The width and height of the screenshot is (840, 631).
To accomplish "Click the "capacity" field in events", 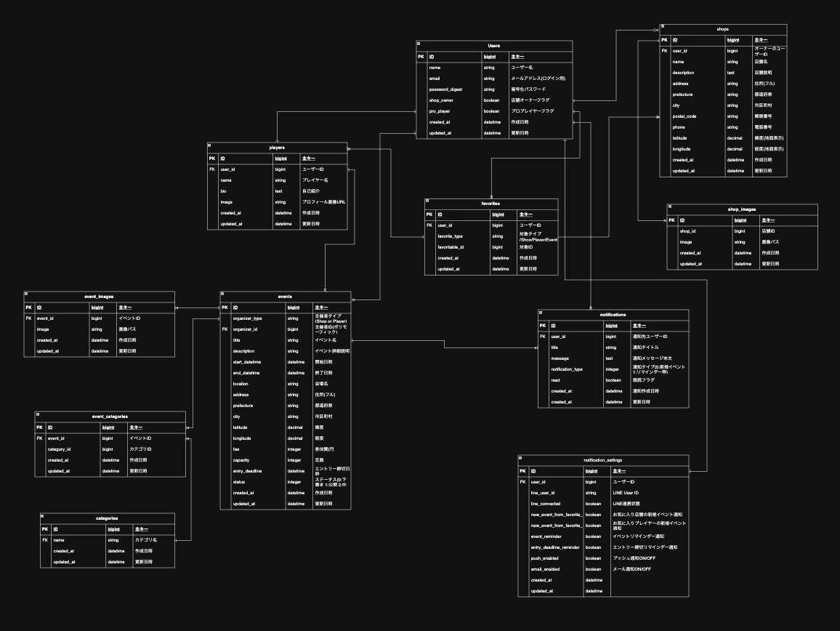I will [x=241, y=460].
